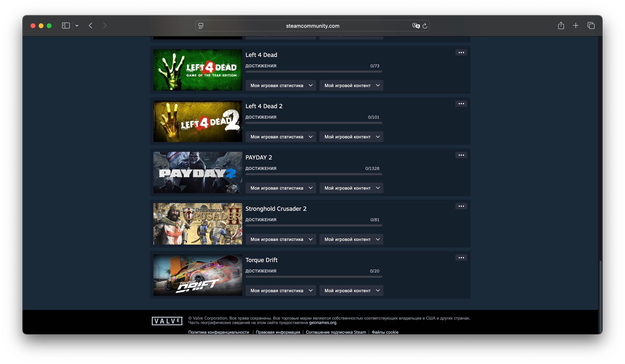
Task: Open a new tab with plus icon
Action: click(x=576, y=26)
